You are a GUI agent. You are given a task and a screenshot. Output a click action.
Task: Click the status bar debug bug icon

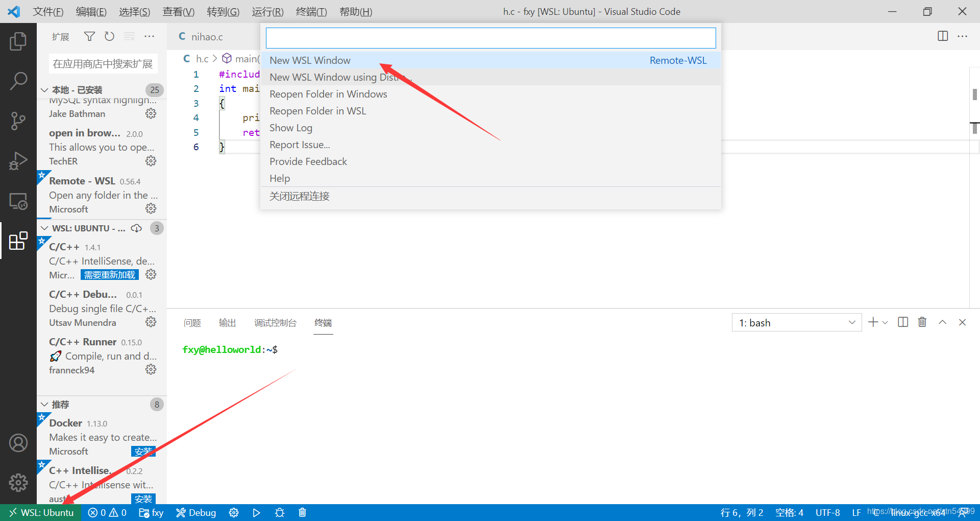pyautogui.click(x=279, y=512)
